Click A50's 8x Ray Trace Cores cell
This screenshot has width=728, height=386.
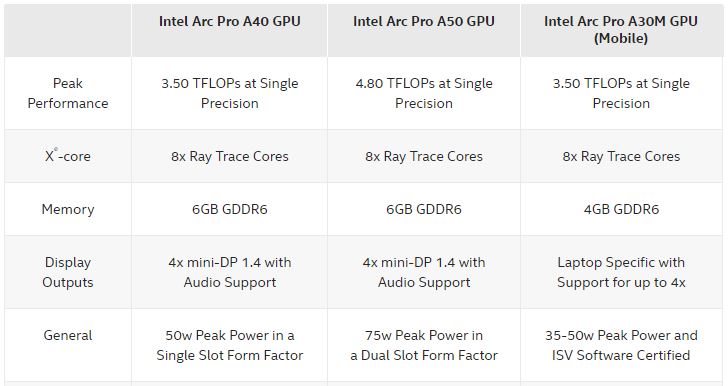point(423,156)
